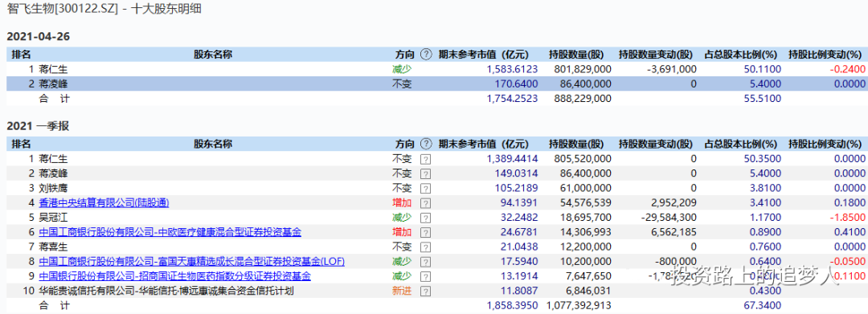Open 招商国证生物医药指数分级证券投资基金 link

pyautogui.click(x=175, y=276)
